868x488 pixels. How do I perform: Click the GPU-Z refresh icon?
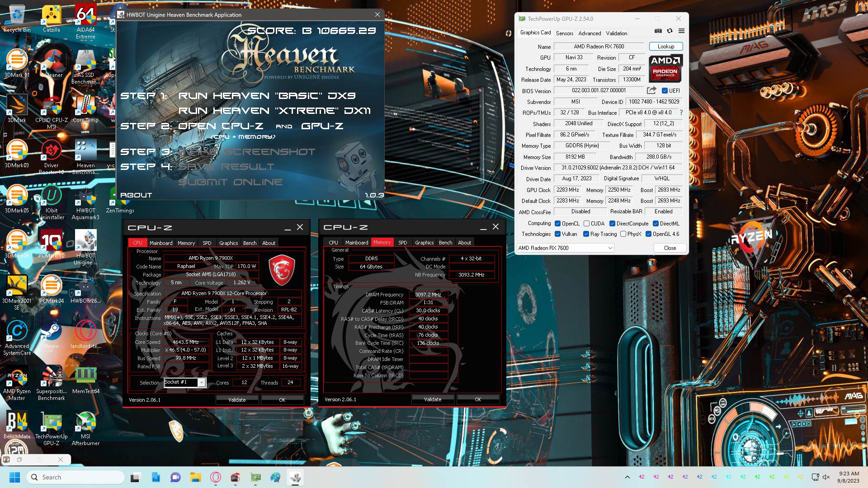pos(670,31)
